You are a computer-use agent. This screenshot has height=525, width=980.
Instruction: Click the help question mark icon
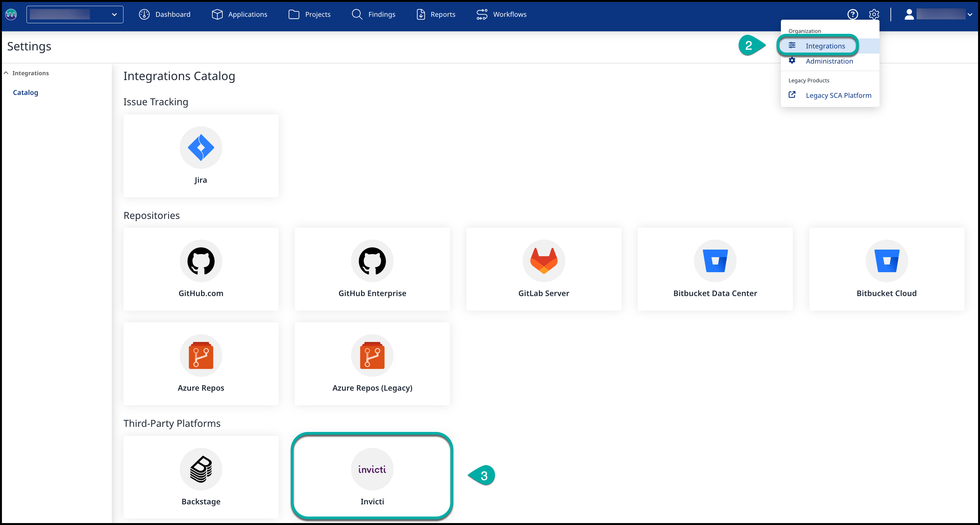(x=852, y=15)
